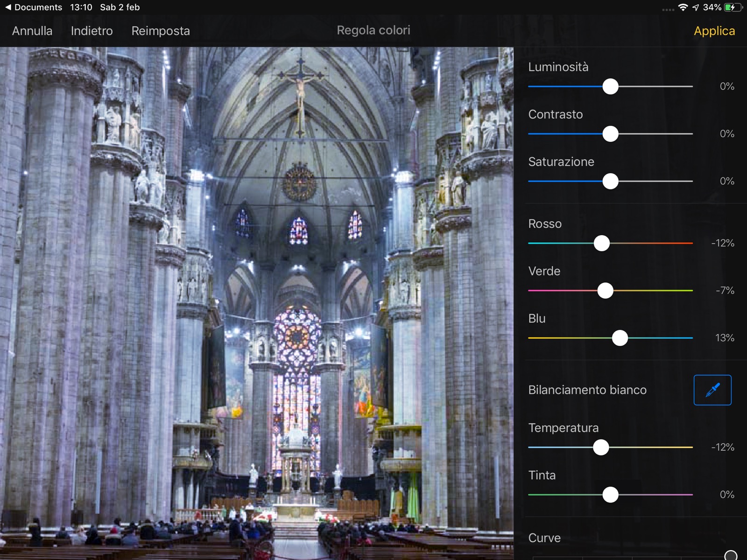Screen dimensions: 747x560
Task: Tap the white balance eyedropper icon
Action: (x=712, y=390)
